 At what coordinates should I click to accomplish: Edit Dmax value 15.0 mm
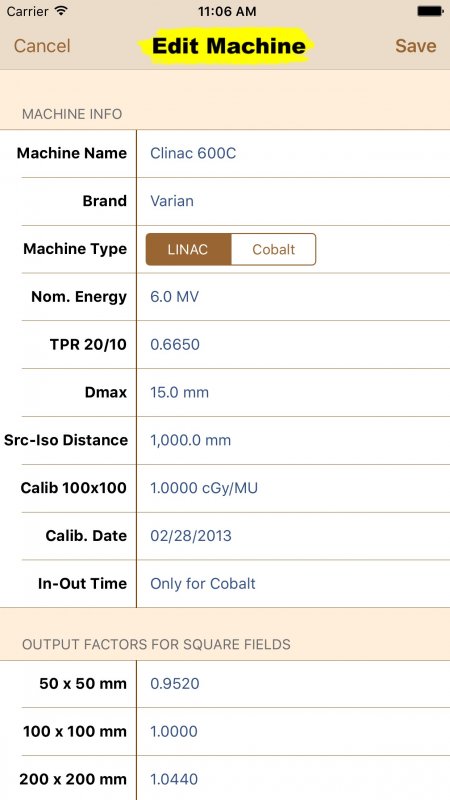click(x=293, y=393)
